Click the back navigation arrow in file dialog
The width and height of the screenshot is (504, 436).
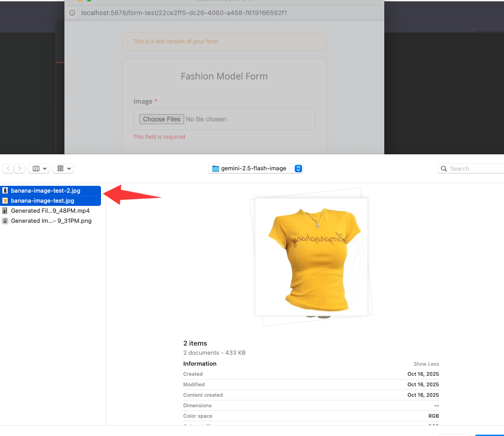(9, 168)
